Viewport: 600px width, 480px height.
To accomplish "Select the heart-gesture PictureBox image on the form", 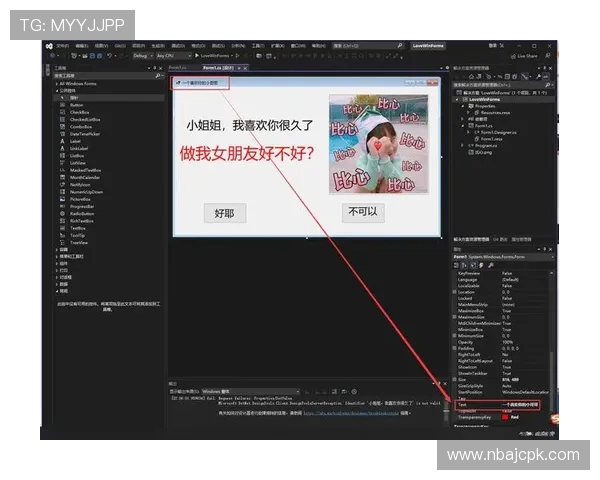I will click(379, 144).
